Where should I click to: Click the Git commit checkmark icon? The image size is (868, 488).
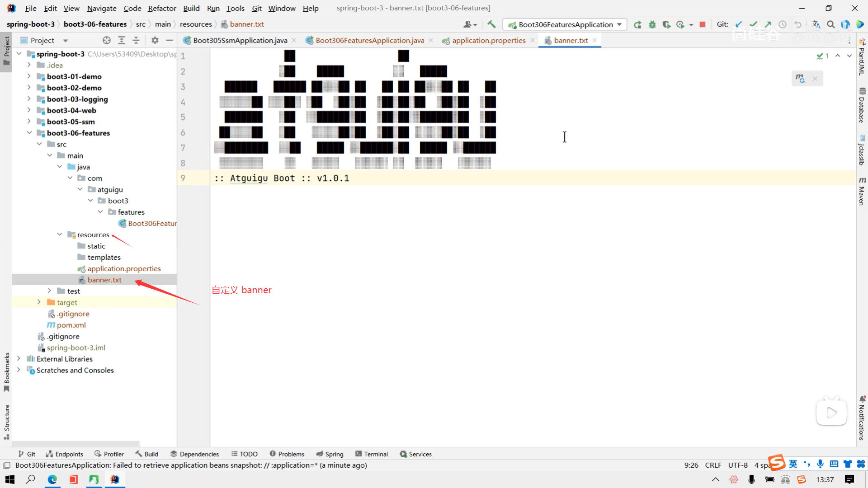753,24
